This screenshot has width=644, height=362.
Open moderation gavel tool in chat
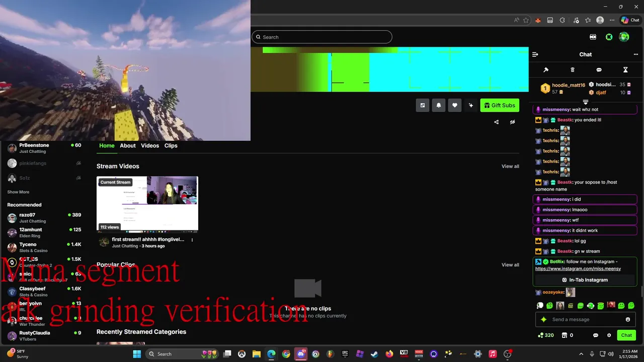[546, 70]
